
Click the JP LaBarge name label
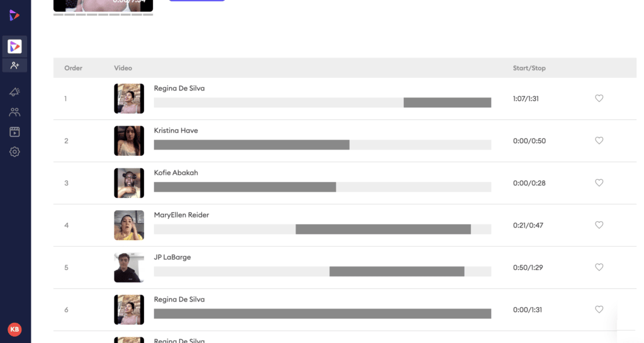(x=172, y=258)
